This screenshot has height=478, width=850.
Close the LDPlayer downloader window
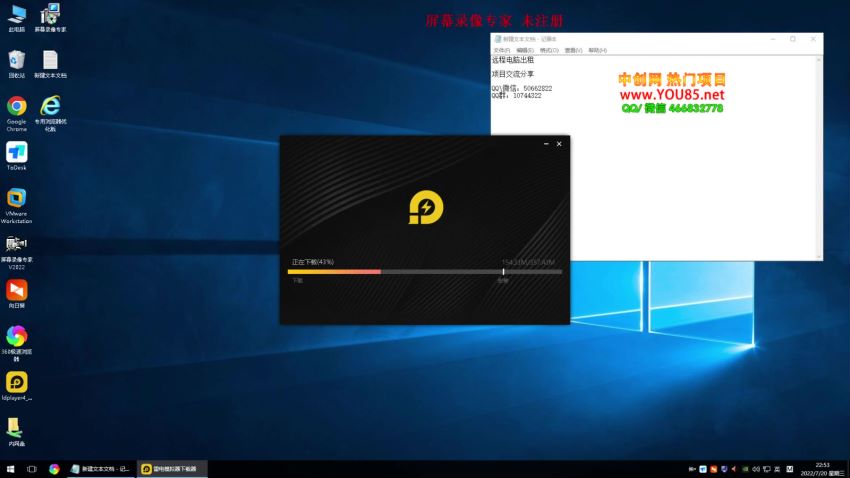[559, 144]
